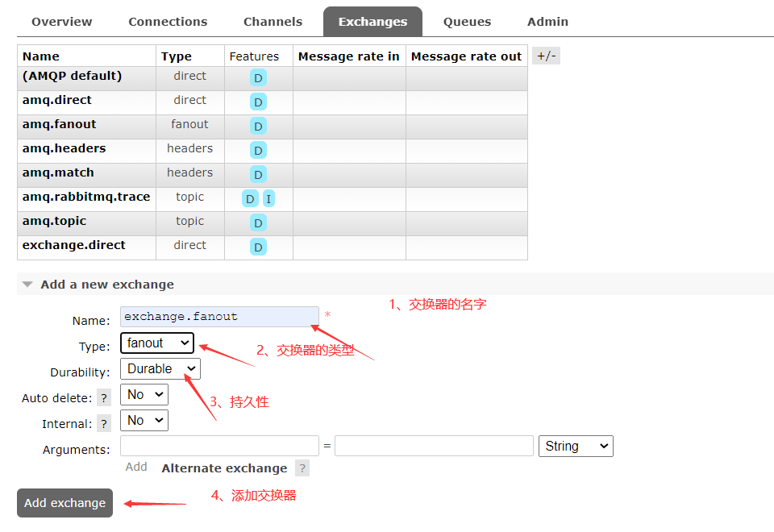Click the Message rate out column header
The width and height of the screenshot is (774, 532).
[467, 56]
